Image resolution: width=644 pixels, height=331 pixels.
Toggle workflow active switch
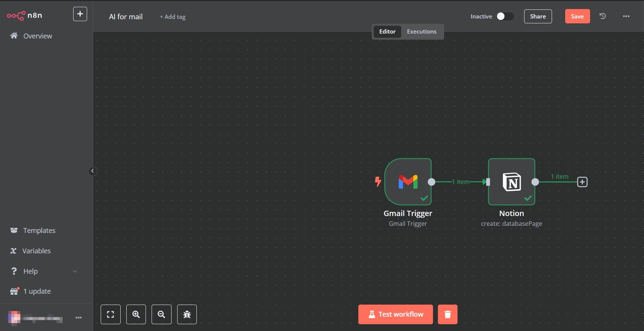(x=505, y=16)
